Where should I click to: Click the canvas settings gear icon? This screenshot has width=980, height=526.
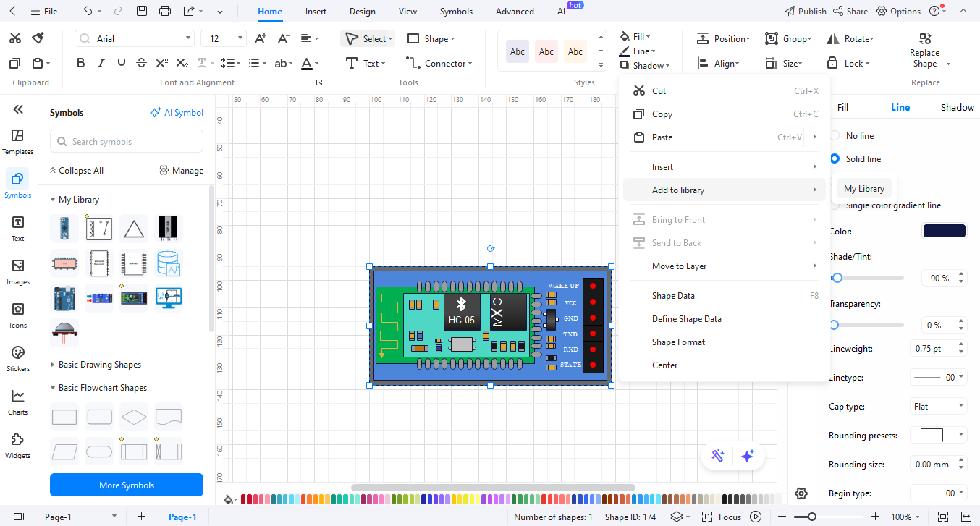(801, 493)
